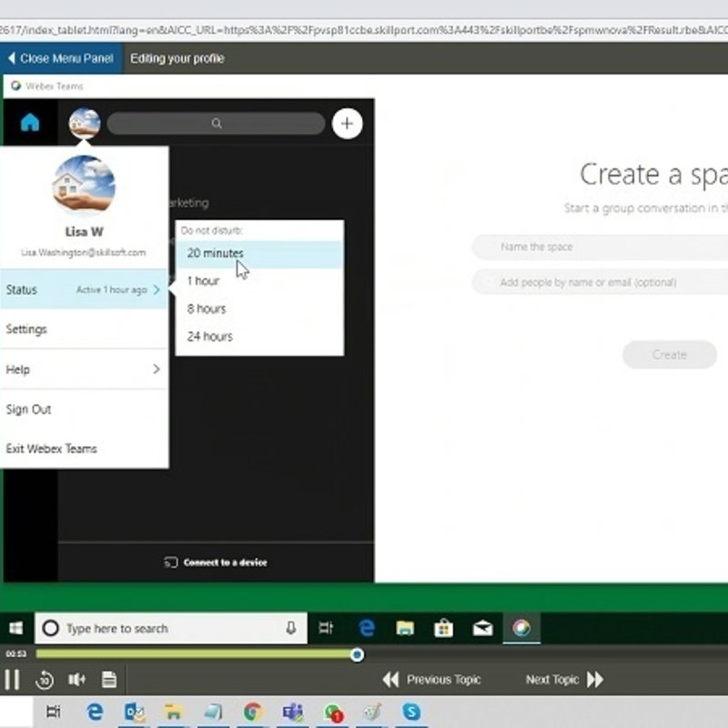Screen dimensions: 728x728
Task: Open Settings from the profile menu
Action: (84, 329)
